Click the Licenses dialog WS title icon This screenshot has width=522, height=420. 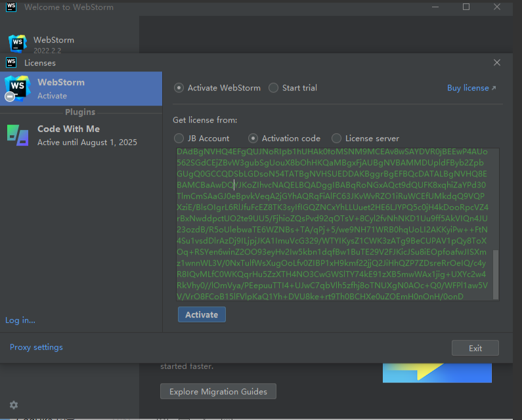[x=11, y=62]
